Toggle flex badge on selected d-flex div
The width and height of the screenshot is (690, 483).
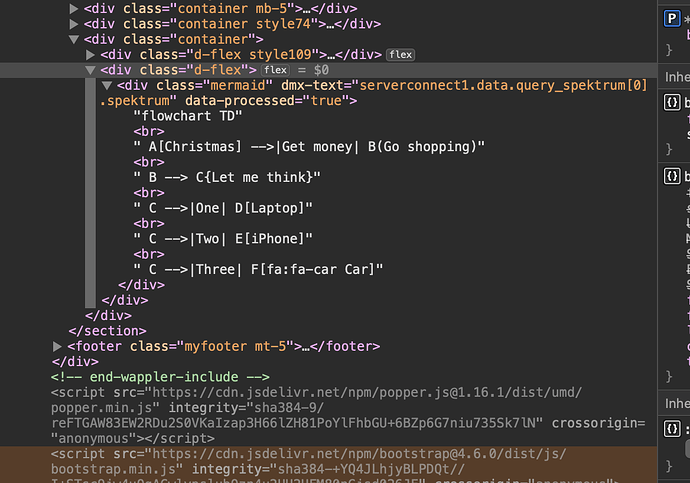[275, 70]
